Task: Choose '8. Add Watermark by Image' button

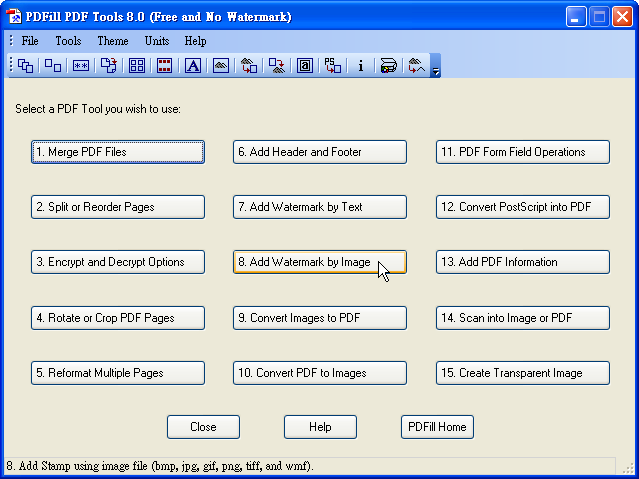Action: click(x=320, y=262)
